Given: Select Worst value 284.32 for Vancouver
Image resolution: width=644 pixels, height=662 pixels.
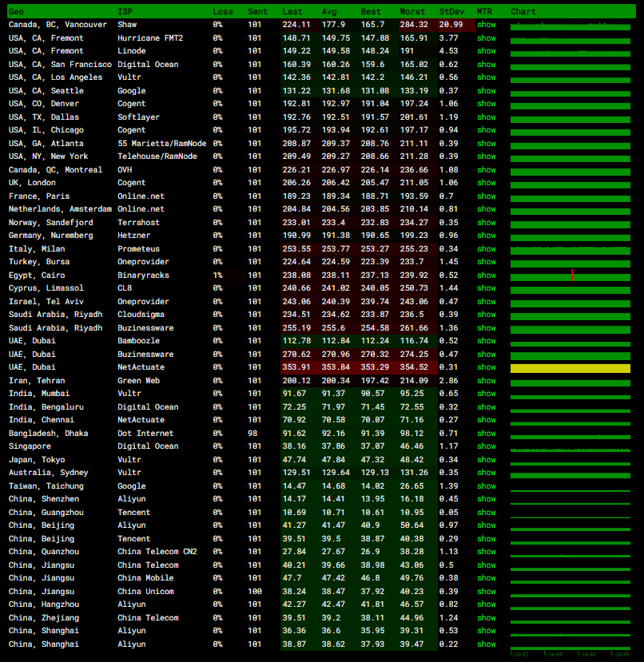Looking at the screenshot, I should tap(414, 25).
